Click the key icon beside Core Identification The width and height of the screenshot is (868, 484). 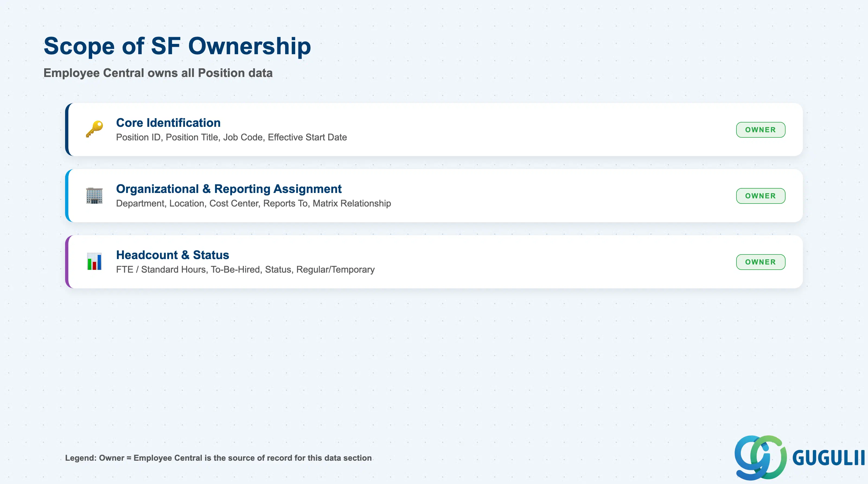pos(94,129)
